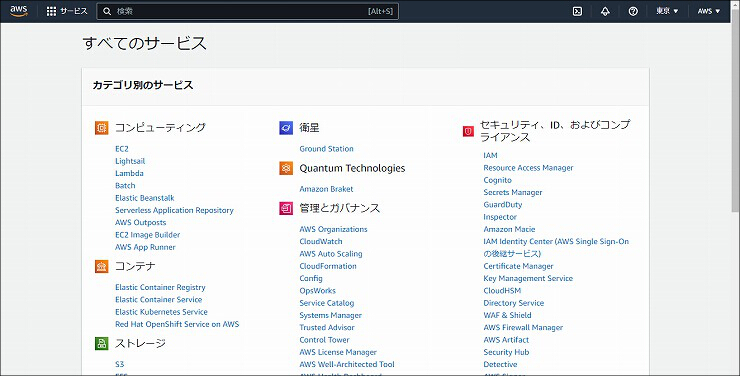Open Elastic Kubernetes Service link

161,312
